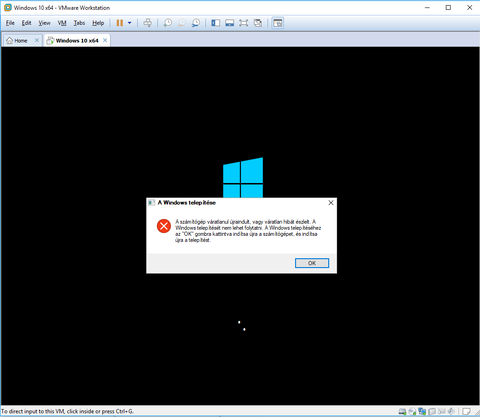Open the Tabs menu

[x=79, y=23]
